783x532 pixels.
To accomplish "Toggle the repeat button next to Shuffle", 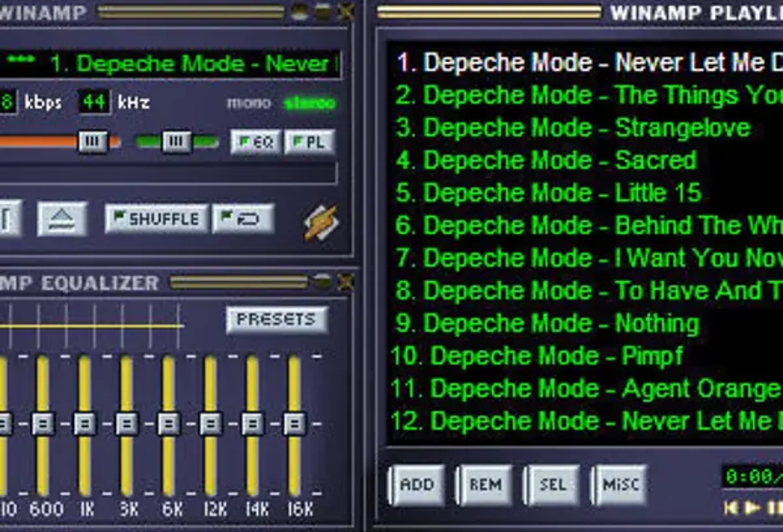I will pyautogui.click(x=243, y=219).
